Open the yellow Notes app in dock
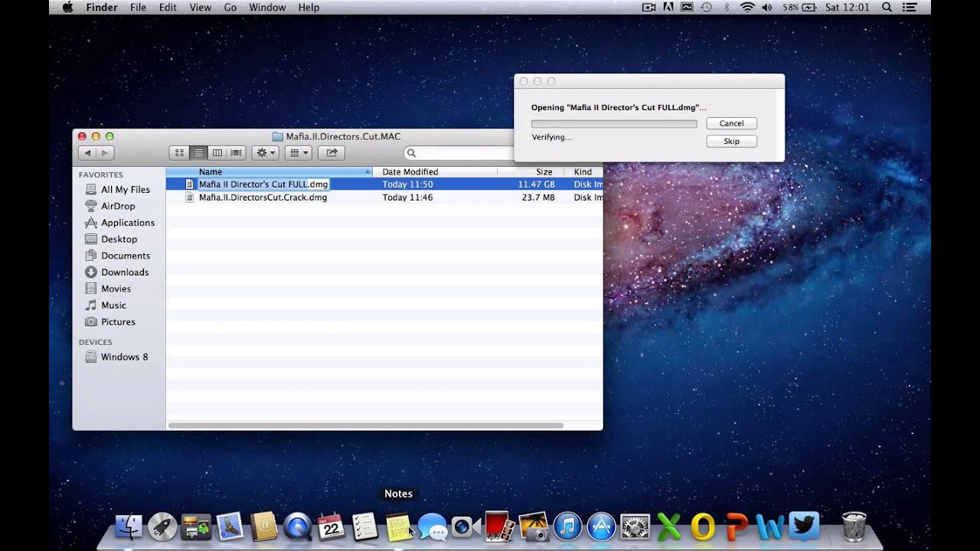The height and width of the screenshot is (551, 980). click(398, 527)
